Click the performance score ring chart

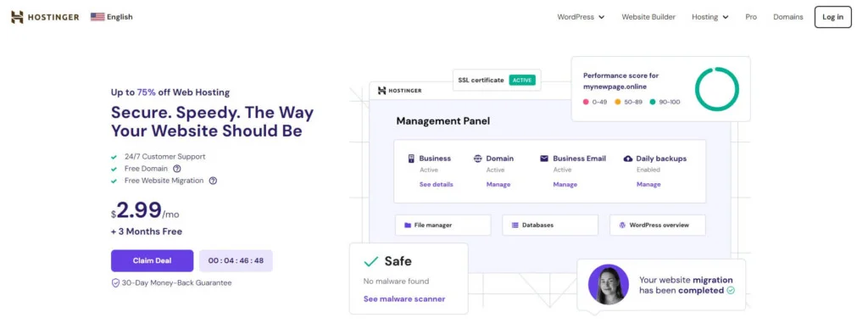pyautogui.click(x=717, y=89)
